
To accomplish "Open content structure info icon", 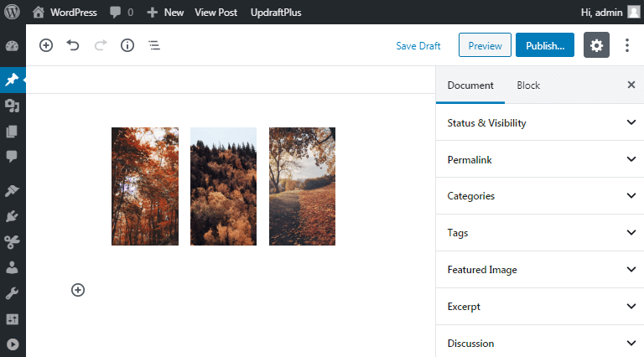I will pos(127,45).
